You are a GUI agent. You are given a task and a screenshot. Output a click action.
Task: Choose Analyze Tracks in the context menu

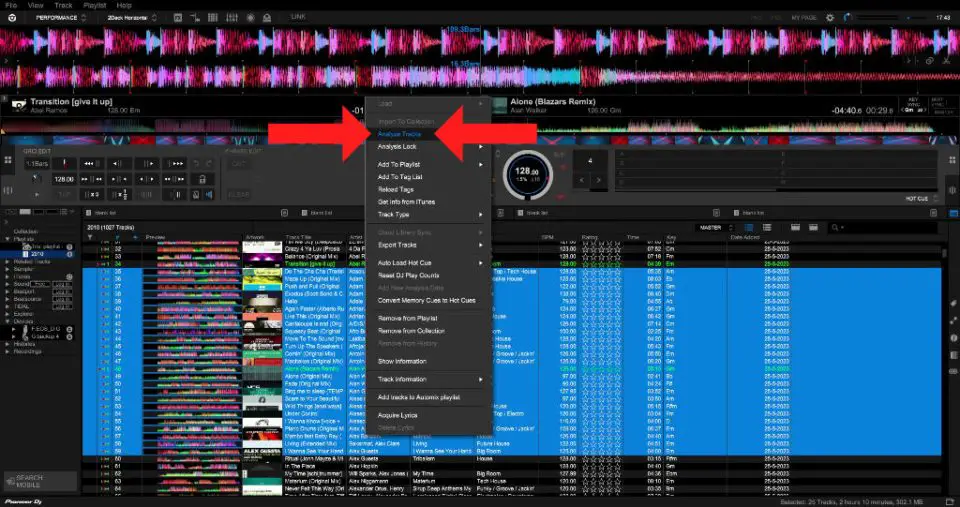pos(399,133)
